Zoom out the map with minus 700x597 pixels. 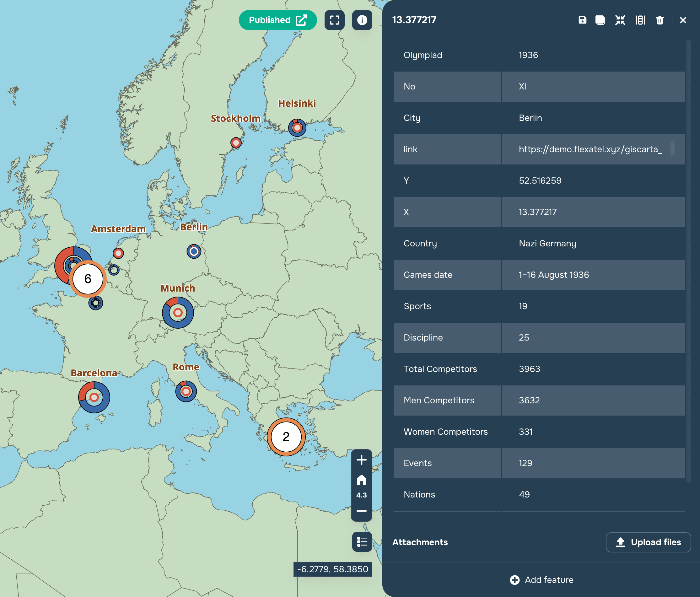pos(362,511)
